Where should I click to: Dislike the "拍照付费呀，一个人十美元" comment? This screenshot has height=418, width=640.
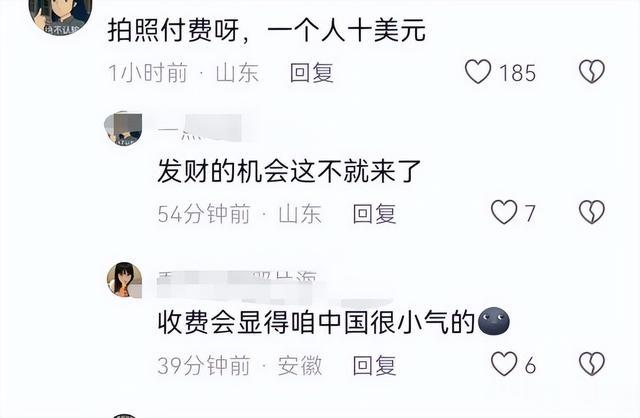[x=592, y=72]
